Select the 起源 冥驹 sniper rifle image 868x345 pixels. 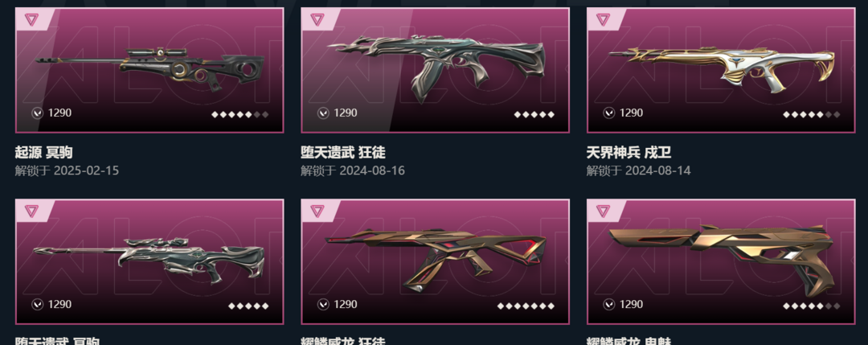pos(149,68)
